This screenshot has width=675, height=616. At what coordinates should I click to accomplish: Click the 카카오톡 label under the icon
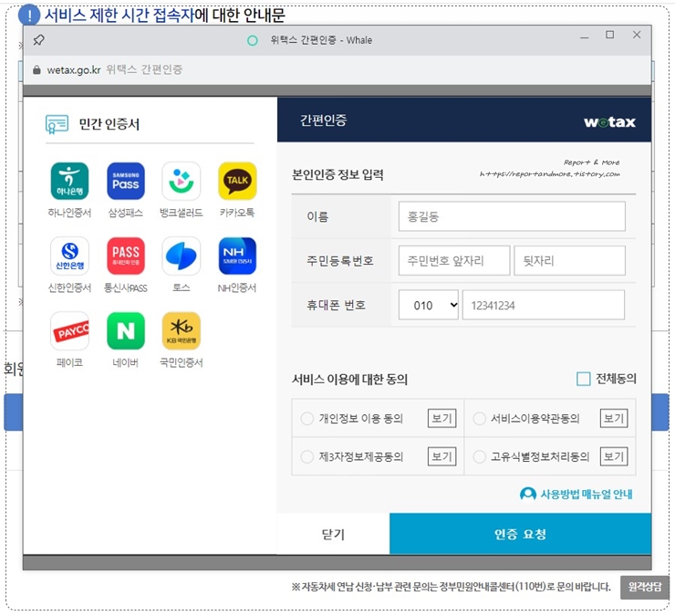point(237,213)
